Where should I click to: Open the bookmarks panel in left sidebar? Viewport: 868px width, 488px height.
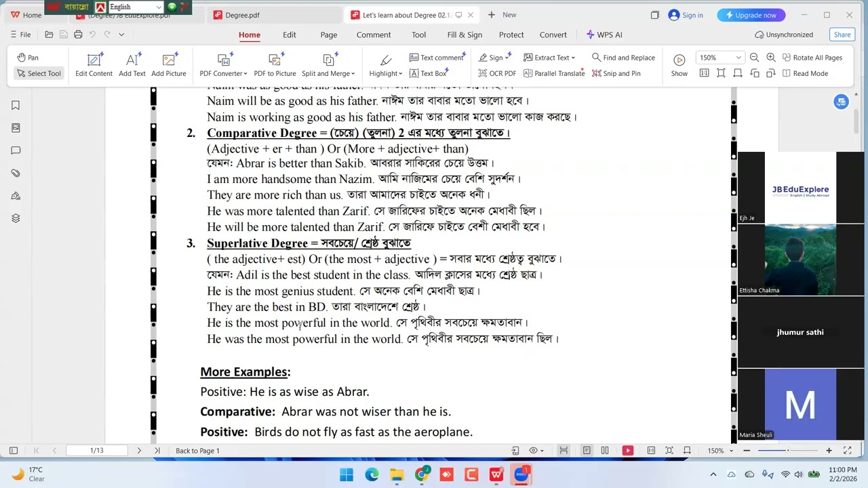[x=16, y=105]
